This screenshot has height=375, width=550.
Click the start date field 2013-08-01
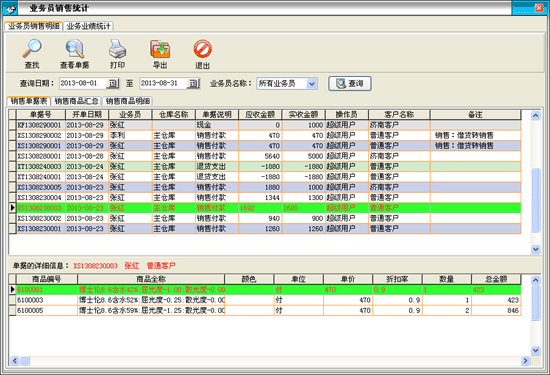tap(83, 83)
